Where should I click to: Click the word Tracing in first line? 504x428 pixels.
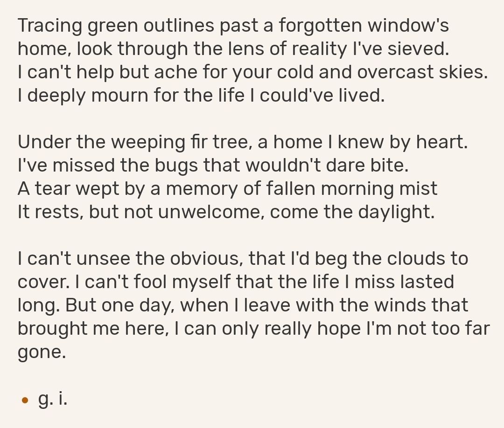pos(50,26)
